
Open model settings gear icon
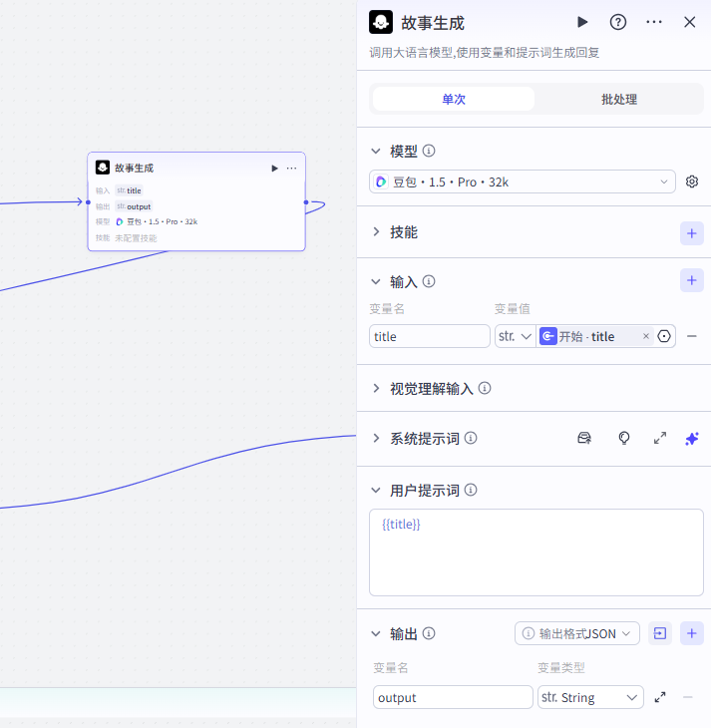691,182
